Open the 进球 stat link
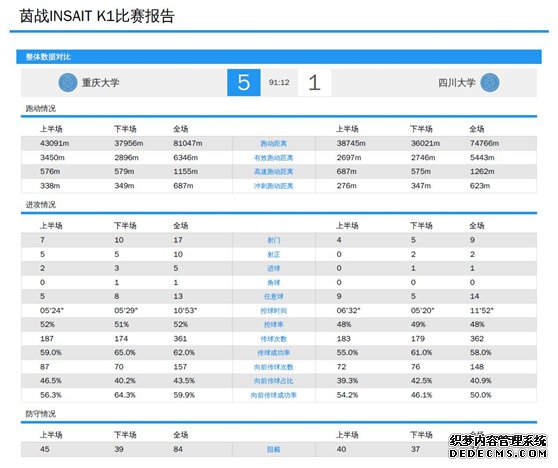Viewport: 558px width, 468px height. 274,268
